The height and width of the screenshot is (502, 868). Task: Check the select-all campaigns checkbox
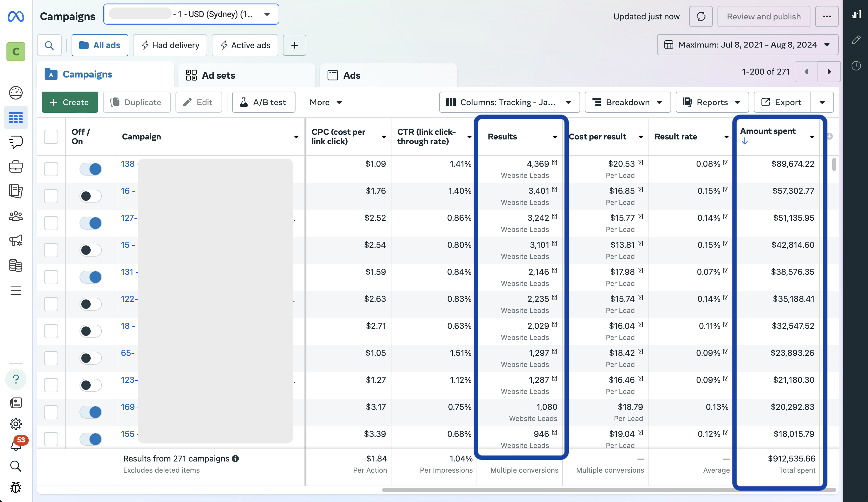[51, 137]
